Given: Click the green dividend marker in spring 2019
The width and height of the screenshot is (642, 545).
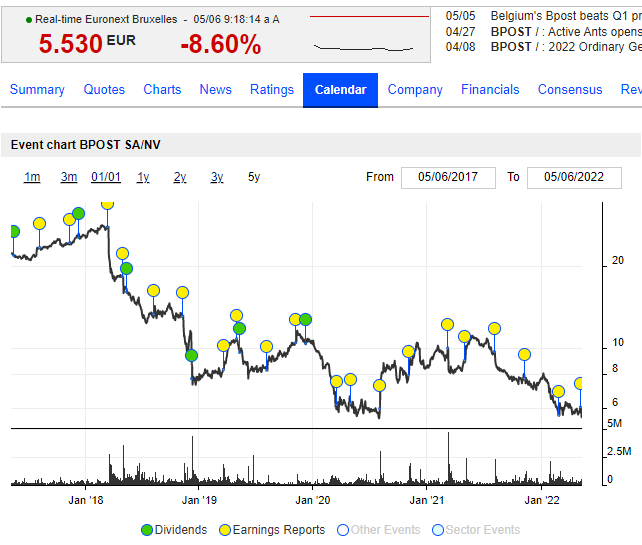Looking at the screenshot, I should click(x=240, y=328).
